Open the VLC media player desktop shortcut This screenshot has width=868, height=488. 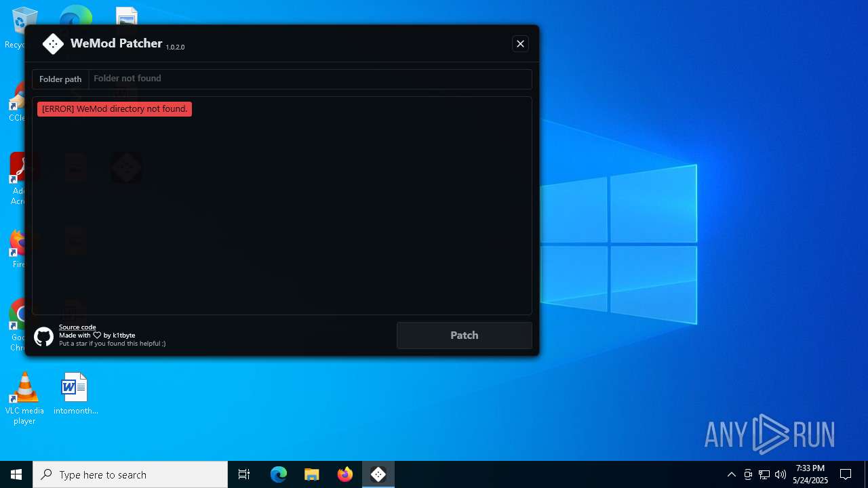pos(24,399)
